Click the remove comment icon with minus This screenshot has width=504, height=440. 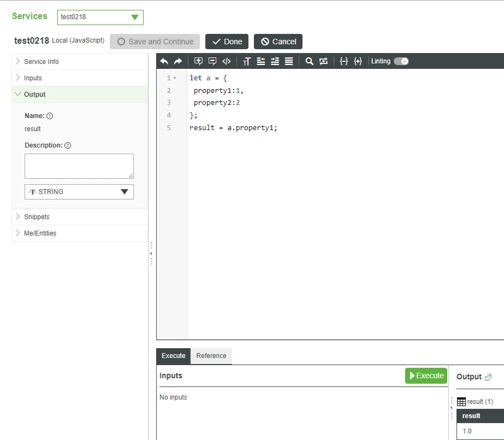212,61
